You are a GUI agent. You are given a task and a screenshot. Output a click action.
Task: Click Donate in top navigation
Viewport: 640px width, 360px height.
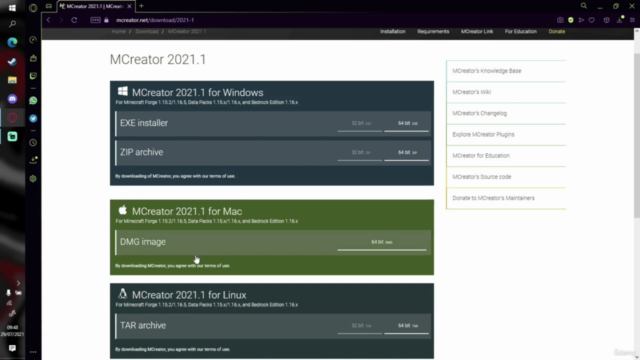click(x=557, y=31)
